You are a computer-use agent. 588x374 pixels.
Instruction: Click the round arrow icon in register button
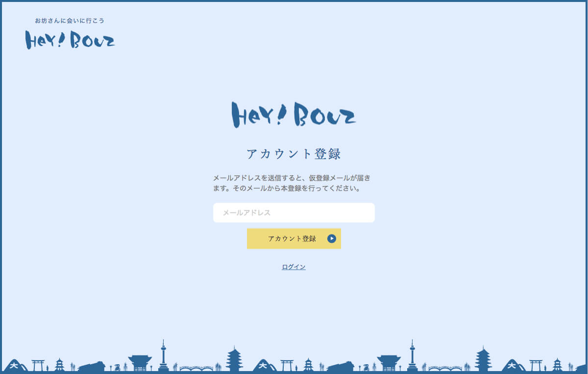point(332,239)
